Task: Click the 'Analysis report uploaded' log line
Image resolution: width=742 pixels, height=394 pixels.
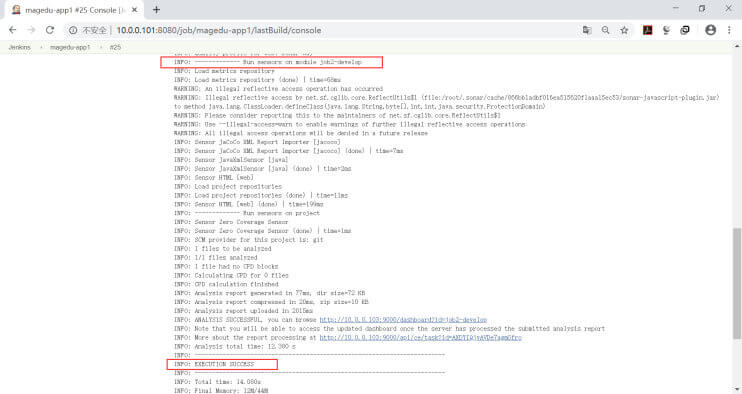Action: click(243, 311)
